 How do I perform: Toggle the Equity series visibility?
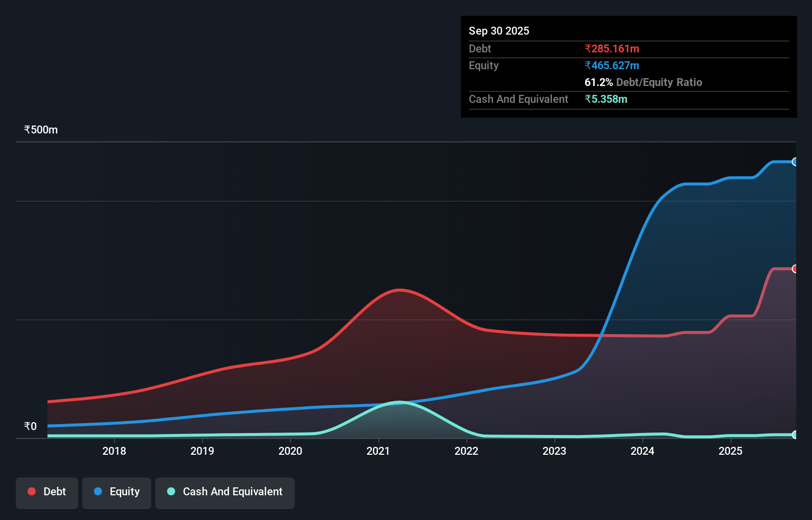116,492
